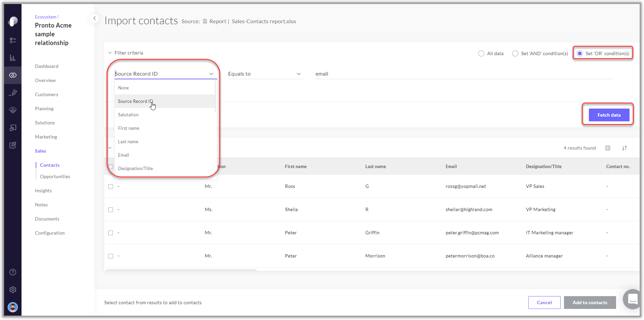
Task: Click the filter value field containing email
Action: [x=463, y=74]
